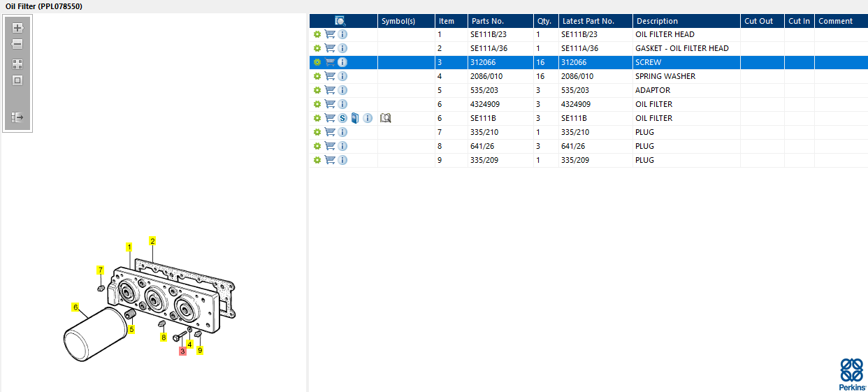Show info for SPRING WASHER row

tap(343, 76)
